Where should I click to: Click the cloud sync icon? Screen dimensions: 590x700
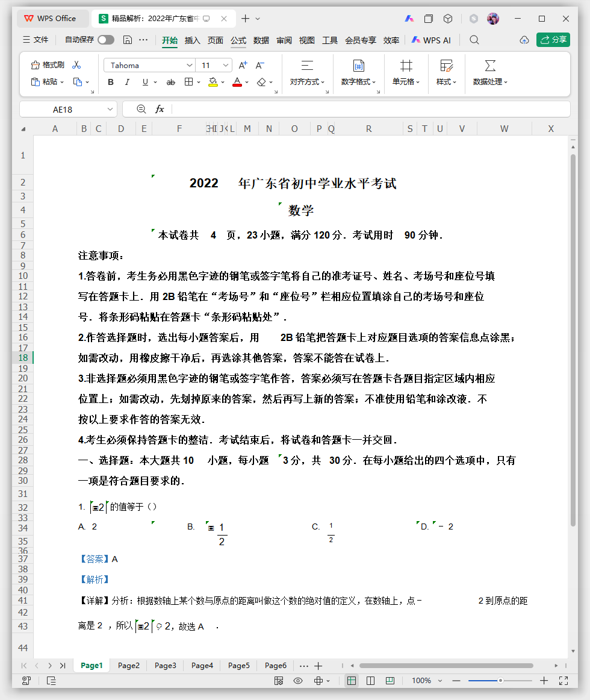524,40
